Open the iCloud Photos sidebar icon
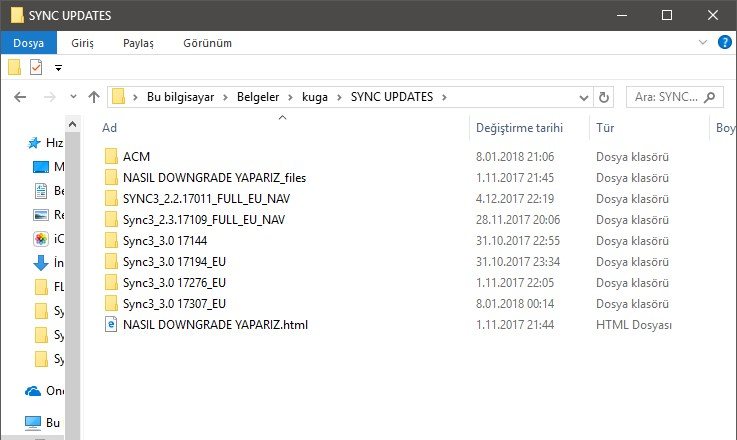737x440 pixels. pyautogui.click(x=41, y=239)
